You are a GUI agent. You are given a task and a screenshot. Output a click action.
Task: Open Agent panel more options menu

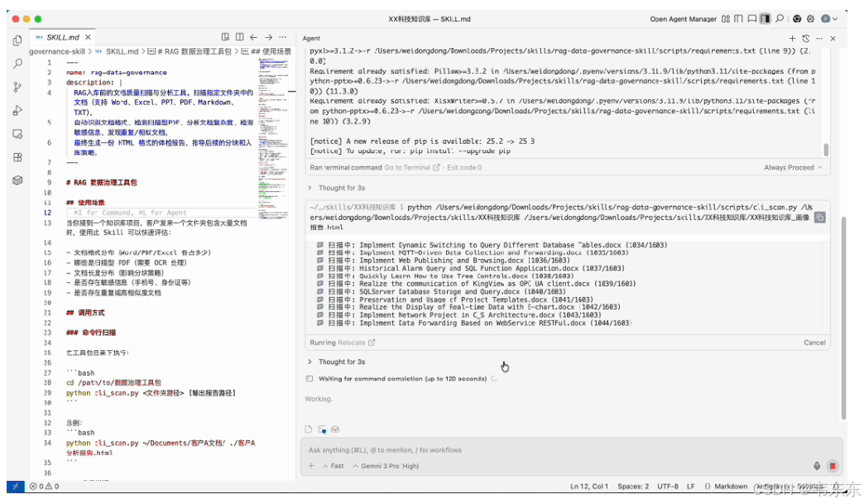point(819,39)
